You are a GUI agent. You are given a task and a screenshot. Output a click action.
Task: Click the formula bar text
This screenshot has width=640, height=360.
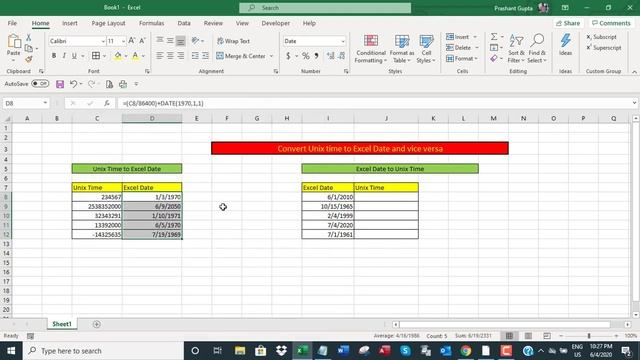pyautogui.click(x=163, y=103)
